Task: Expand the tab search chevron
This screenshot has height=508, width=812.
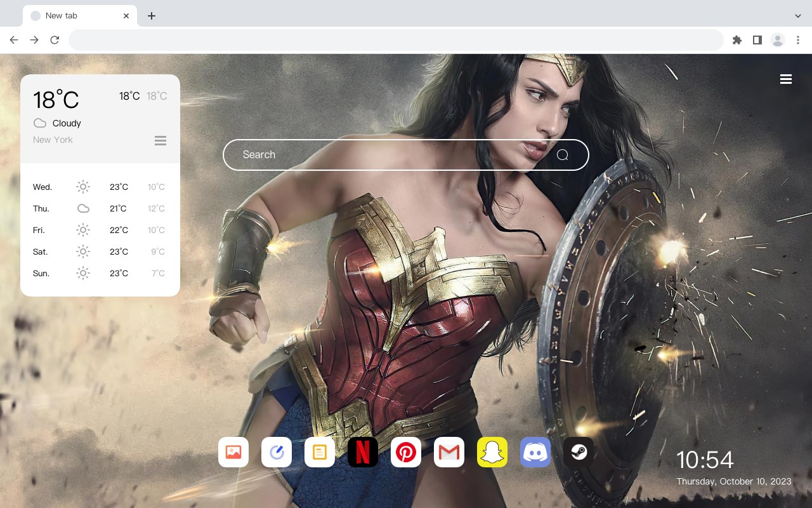Action: (x=798, y=16)
